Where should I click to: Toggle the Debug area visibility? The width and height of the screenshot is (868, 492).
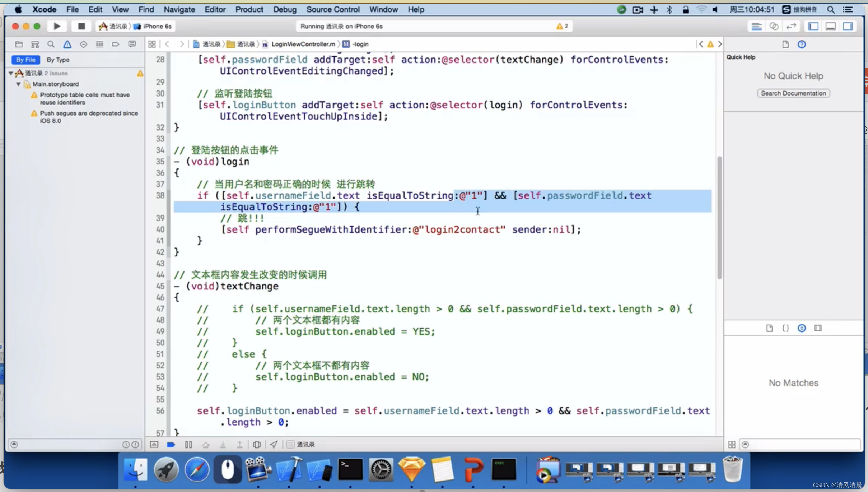[x=831, y=26]
